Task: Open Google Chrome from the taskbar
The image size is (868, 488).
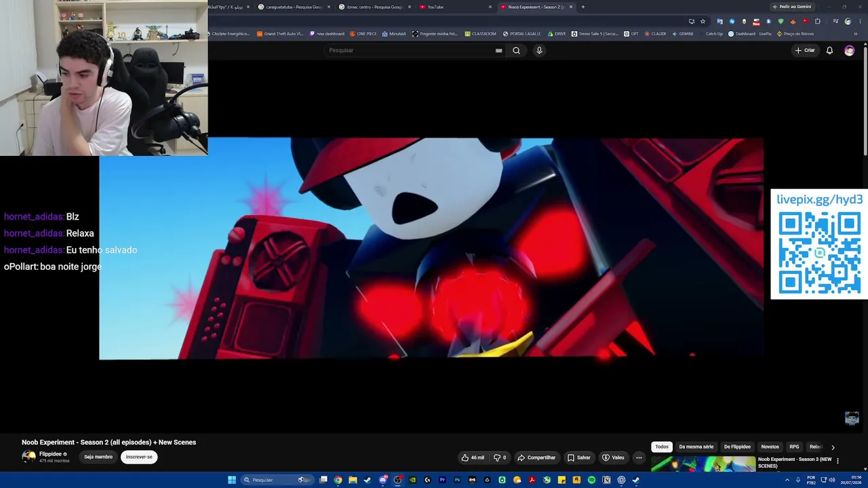Action: (x=338, y=480)
